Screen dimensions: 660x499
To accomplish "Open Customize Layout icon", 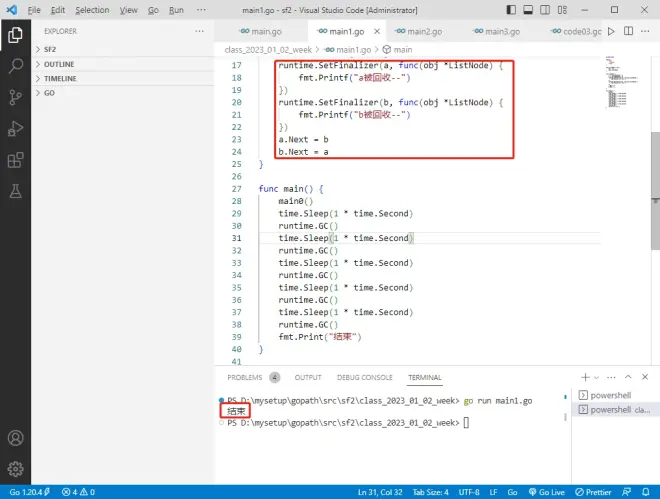I will [562, 10].
